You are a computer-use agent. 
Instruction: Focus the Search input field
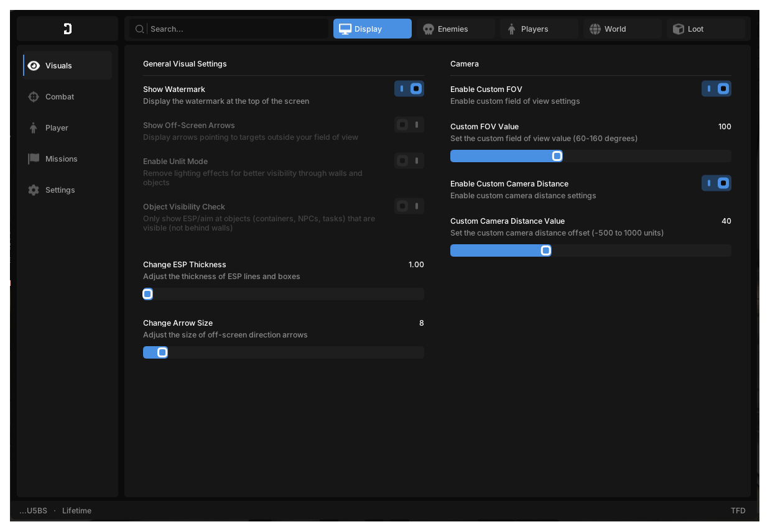pyautogui.click(x=229, y=29)
